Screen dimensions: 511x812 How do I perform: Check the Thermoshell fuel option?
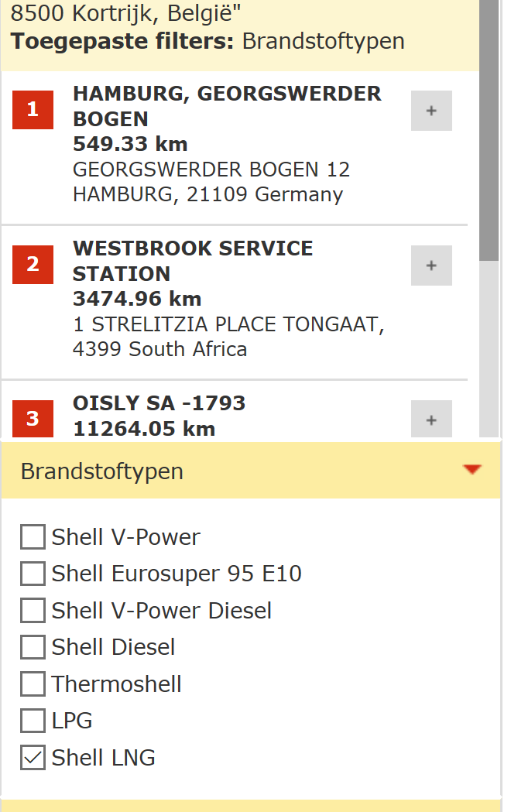point(33,684)
